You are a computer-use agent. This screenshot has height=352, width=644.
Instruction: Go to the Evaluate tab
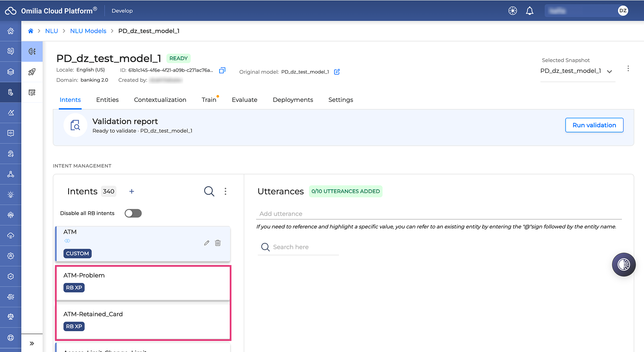[x=245, y=100]
